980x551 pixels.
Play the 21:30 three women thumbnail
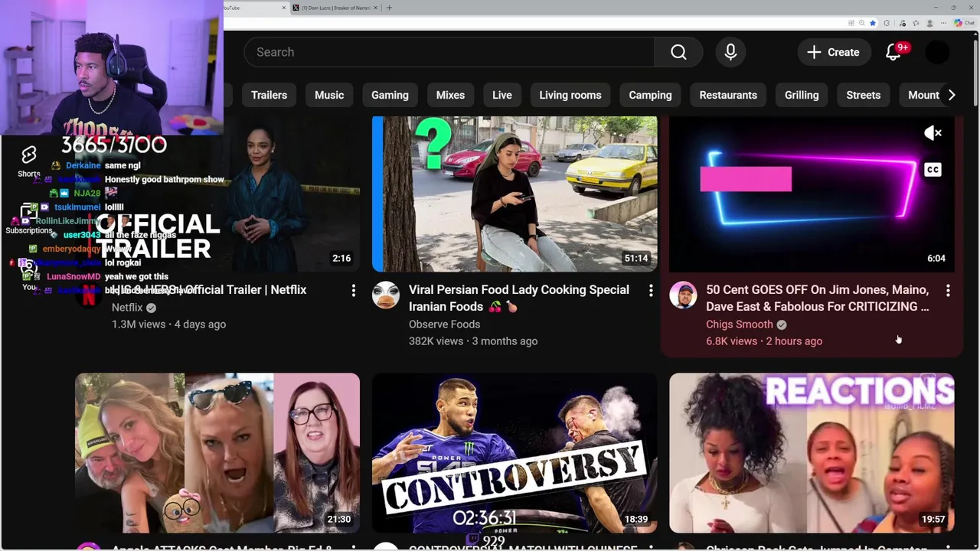(x=217, y=453)
